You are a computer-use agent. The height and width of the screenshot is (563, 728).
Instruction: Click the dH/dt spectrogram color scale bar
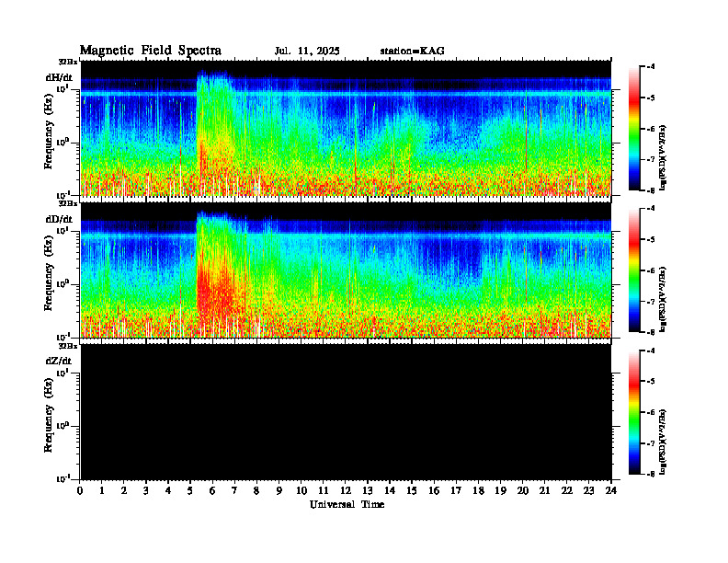[633, 129]
